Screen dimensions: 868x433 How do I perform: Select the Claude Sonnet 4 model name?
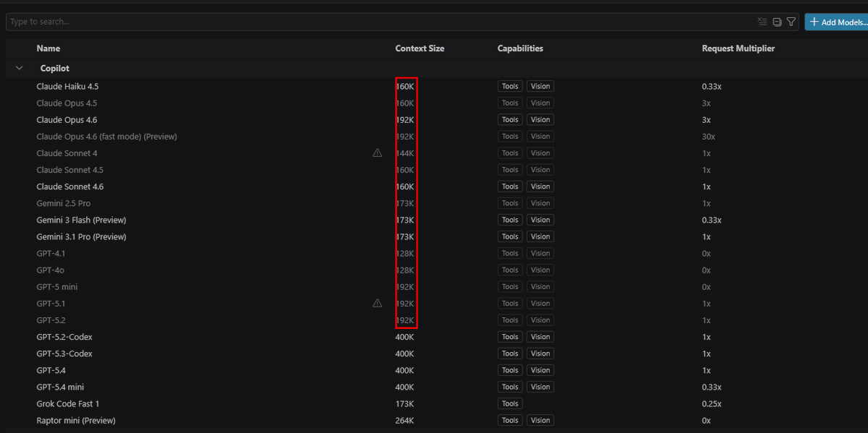67,153
